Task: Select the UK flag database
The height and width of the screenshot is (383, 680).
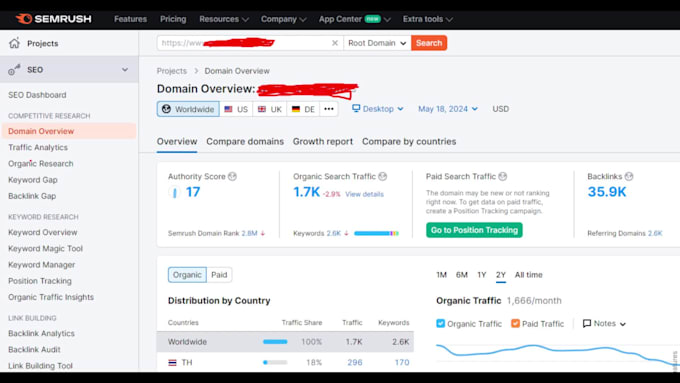Action: click(x=269, y=109)
